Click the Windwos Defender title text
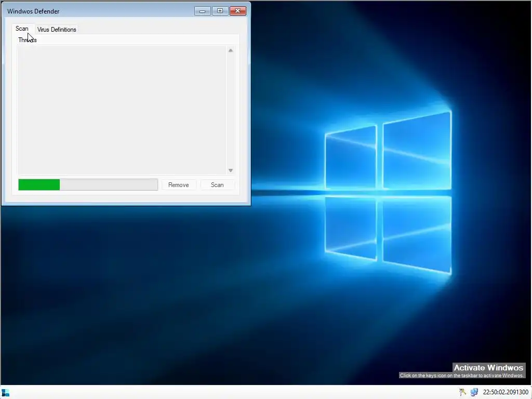Image resolution: width=532 pixels, height=399 pixels. 33,11
